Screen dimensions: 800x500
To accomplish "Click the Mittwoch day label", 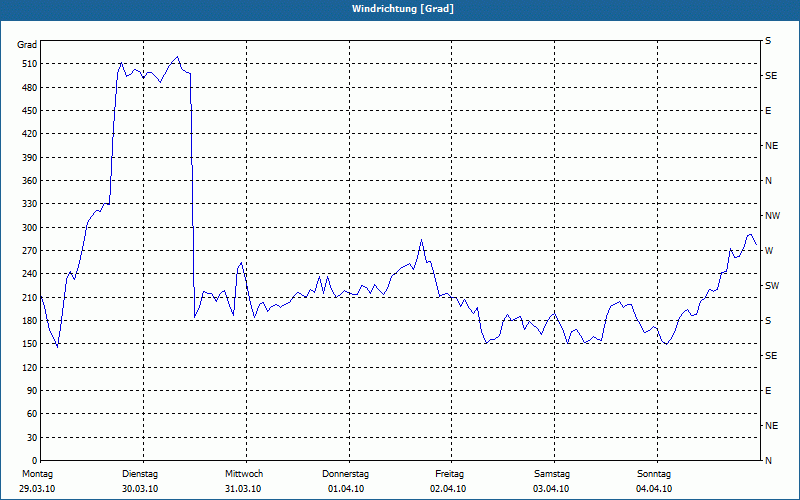I will pos(244,474).
